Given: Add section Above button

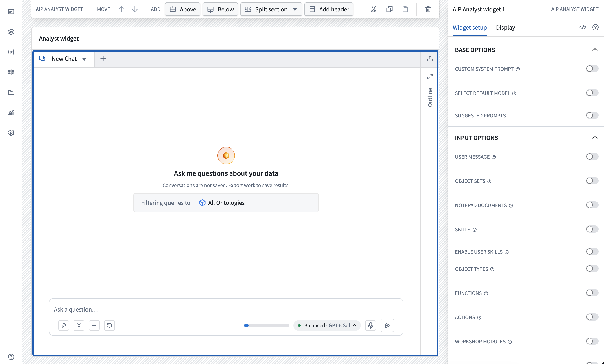Looking at the screenshot, I should point(182,9).
